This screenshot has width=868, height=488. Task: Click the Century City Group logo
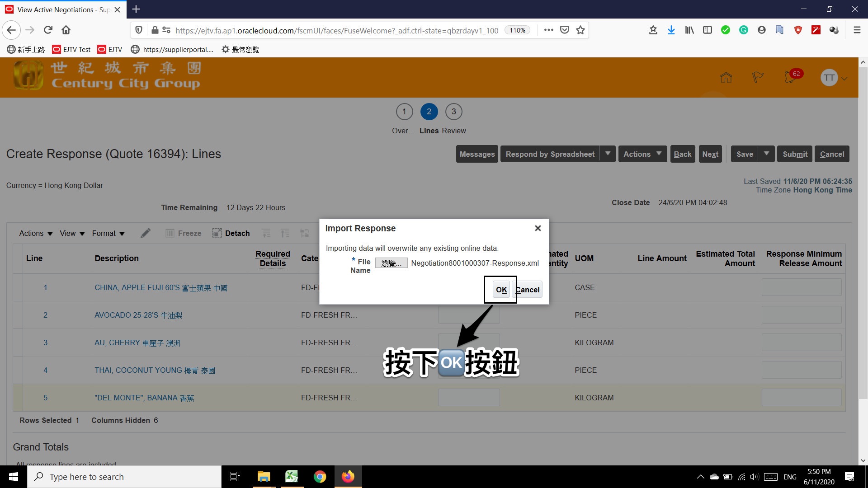tap(107, 75)
